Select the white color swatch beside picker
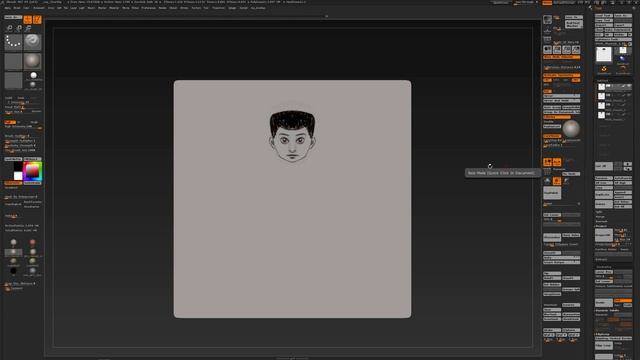640x360 pixels. (x=18, y=176)
